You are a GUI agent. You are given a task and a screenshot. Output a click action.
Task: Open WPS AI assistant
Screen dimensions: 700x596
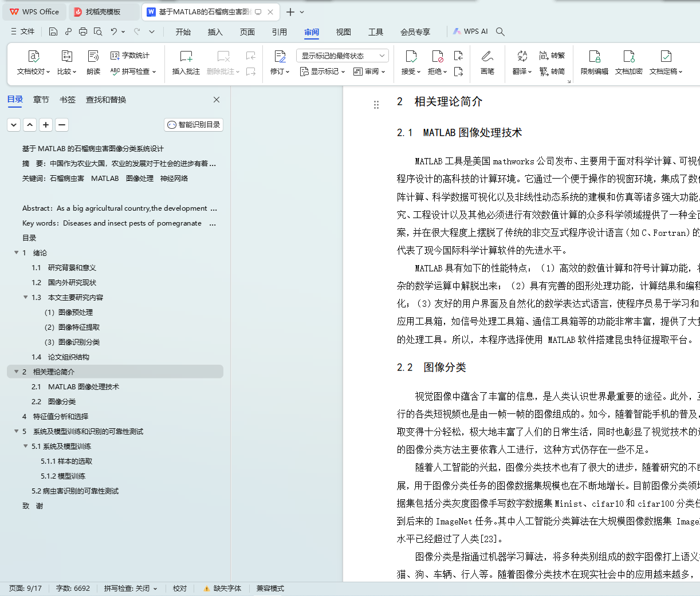[x=470, y=31]
